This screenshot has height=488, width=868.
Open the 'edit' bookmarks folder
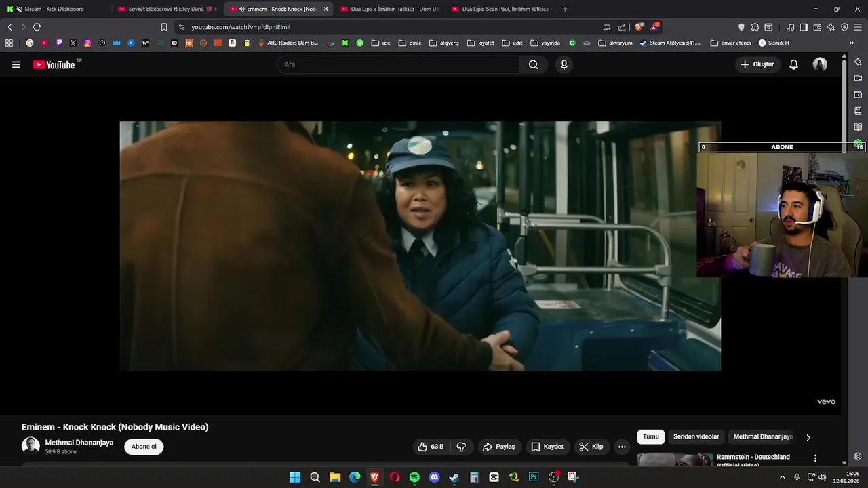(x=512, y=43)
